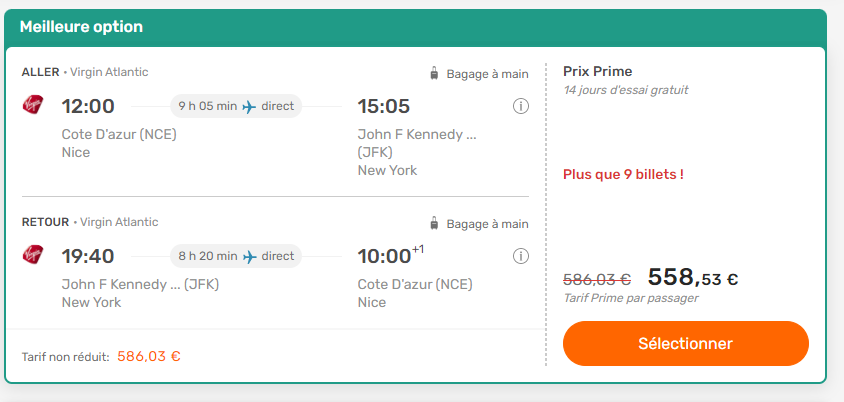This screenshot has width=844, height=402.
Task: Click the 558,53 € Prime price
Action: tap(693, 278)
